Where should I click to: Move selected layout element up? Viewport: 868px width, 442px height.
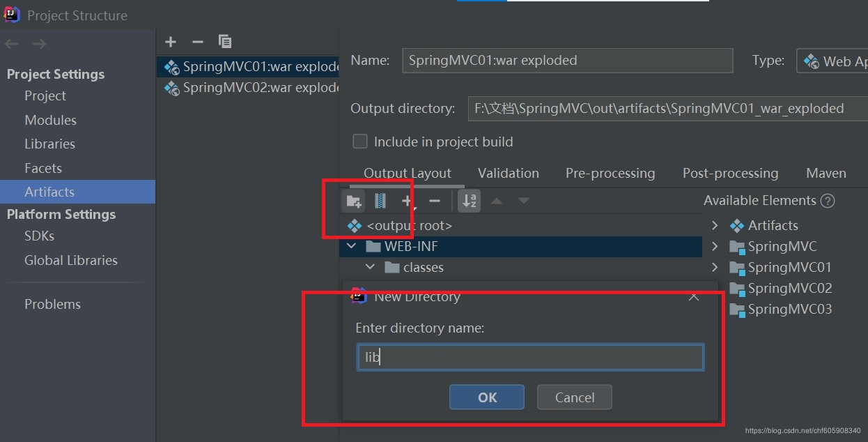pos(497,201)
